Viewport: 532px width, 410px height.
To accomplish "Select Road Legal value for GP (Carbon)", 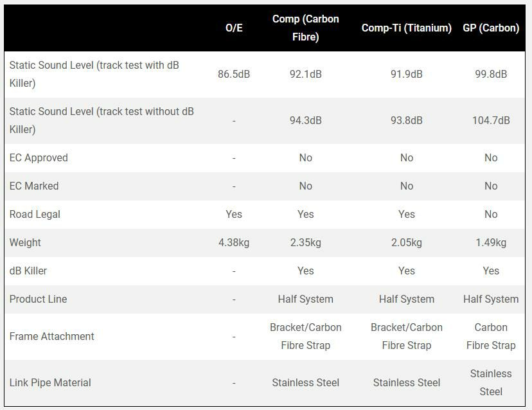I will pyautogui.click(x=490, y=215).
